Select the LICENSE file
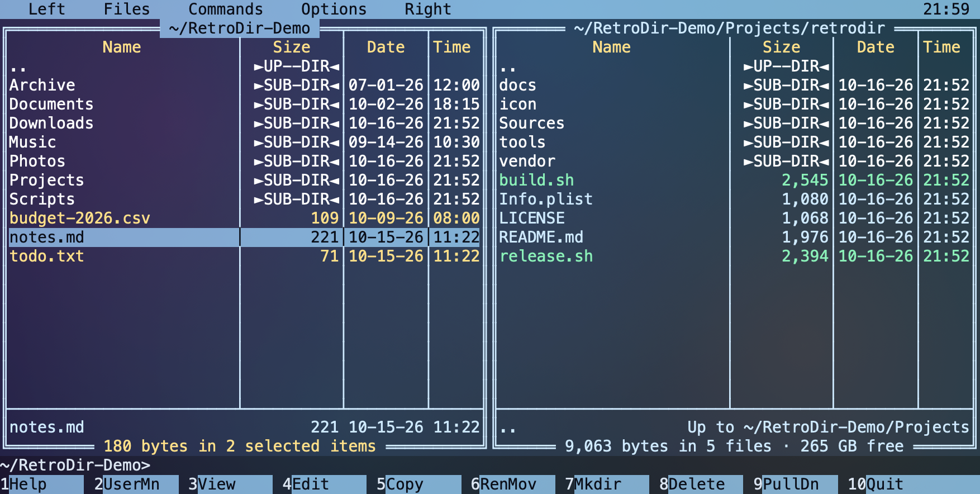This screenshot has width=980, height=494. [x=734, y=218]
